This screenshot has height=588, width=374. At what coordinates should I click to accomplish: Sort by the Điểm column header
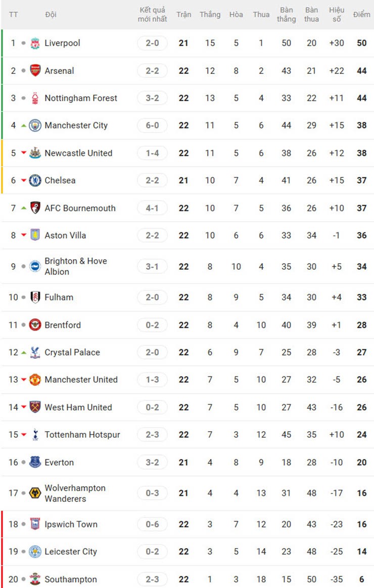pyautogui.click(x=361, y=15)
